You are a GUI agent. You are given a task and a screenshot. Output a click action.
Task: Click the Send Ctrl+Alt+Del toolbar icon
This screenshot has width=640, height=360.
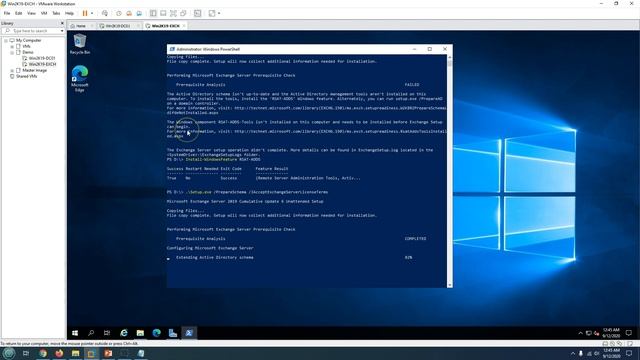(105, 13)
